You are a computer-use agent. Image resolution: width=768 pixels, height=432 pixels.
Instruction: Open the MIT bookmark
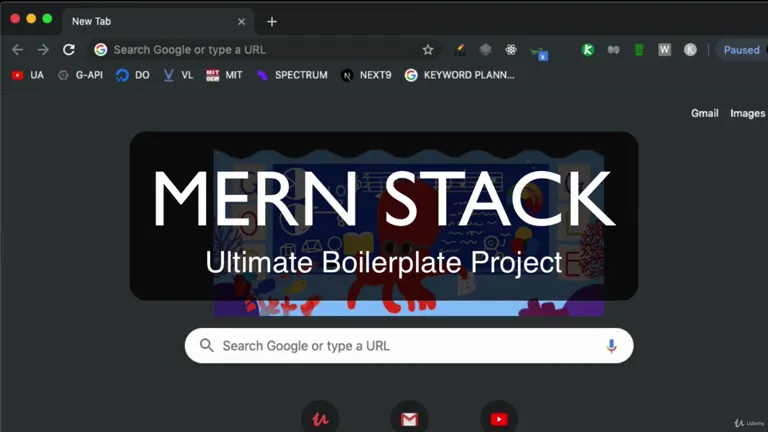coord(224,75)
